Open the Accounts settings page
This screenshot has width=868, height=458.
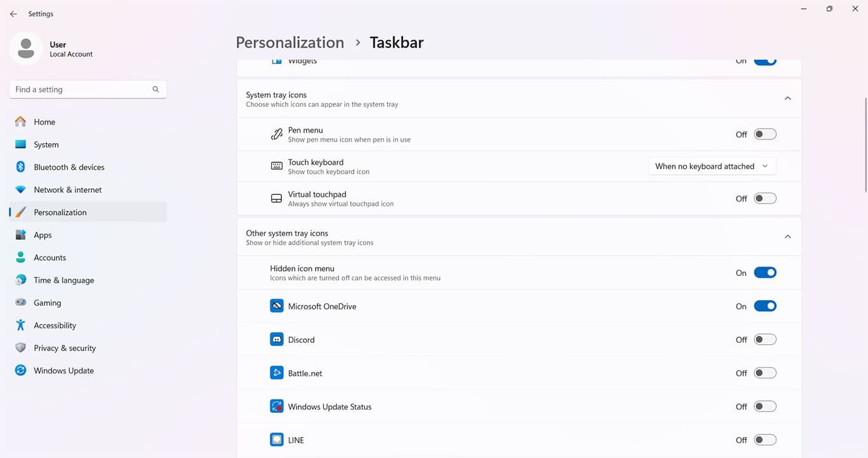pyautogui.click(x=50, y=257)
